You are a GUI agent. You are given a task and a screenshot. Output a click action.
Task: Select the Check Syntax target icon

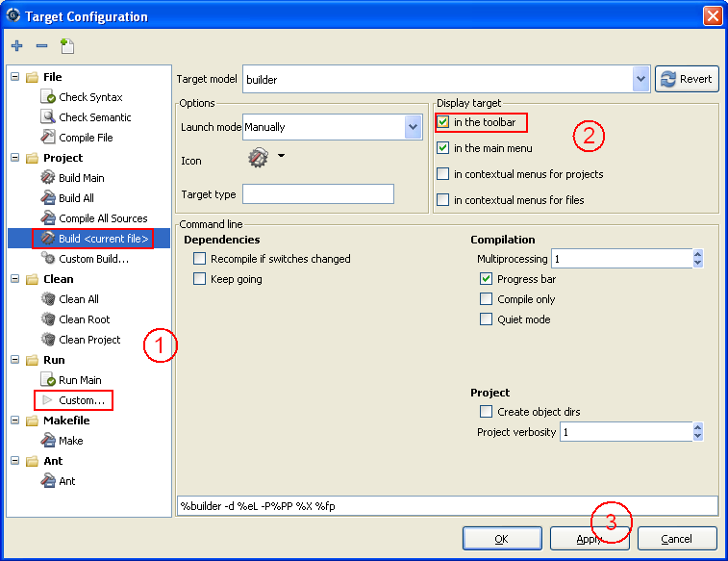pyautogui.click(x=48, y=97)
